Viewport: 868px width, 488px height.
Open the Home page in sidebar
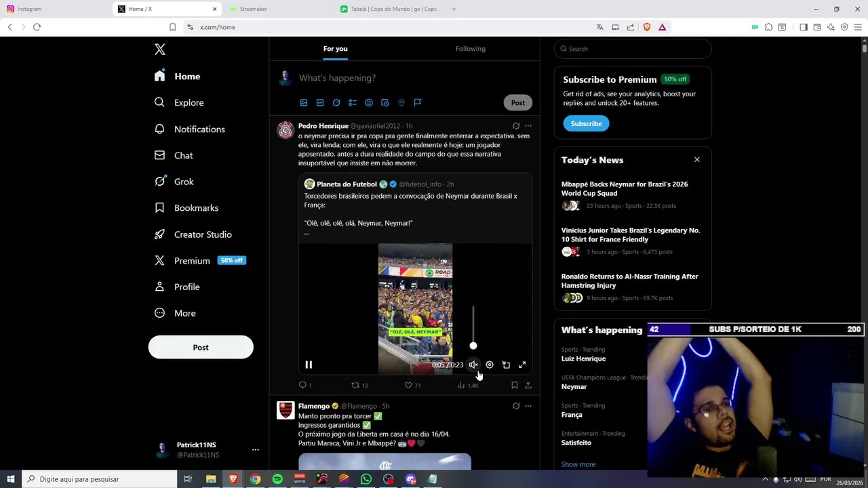177,77
